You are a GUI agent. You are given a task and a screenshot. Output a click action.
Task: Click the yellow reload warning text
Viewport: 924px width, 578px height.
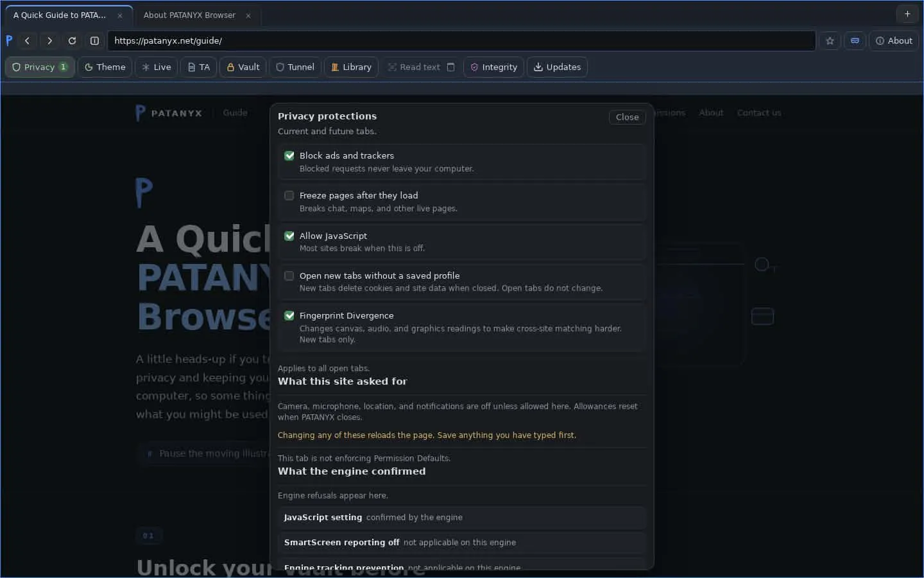427,435
